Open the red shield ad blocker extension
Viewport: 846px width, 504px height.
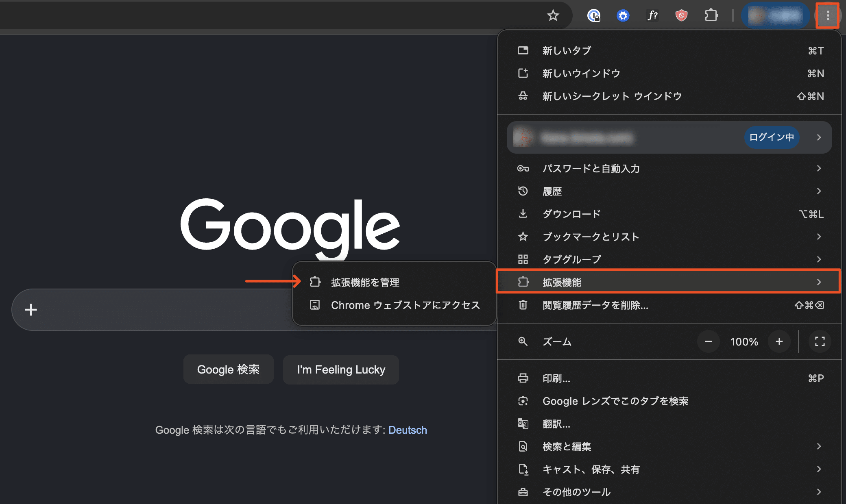(681, 16)
